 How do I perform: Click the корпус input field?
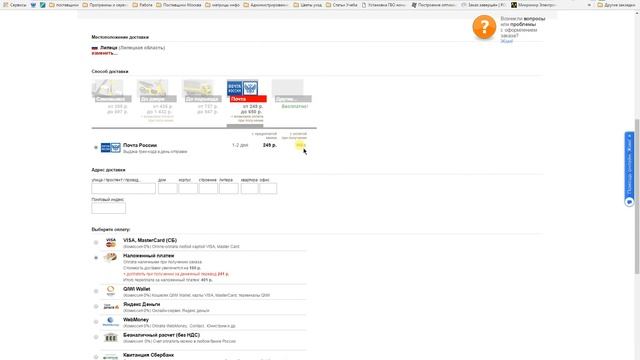pos(188,188)
